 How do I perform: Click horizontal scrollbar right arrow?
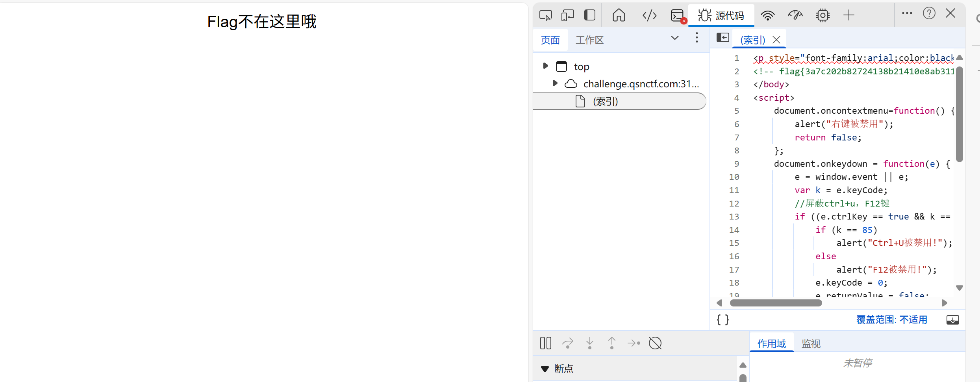tap(944, 303)
